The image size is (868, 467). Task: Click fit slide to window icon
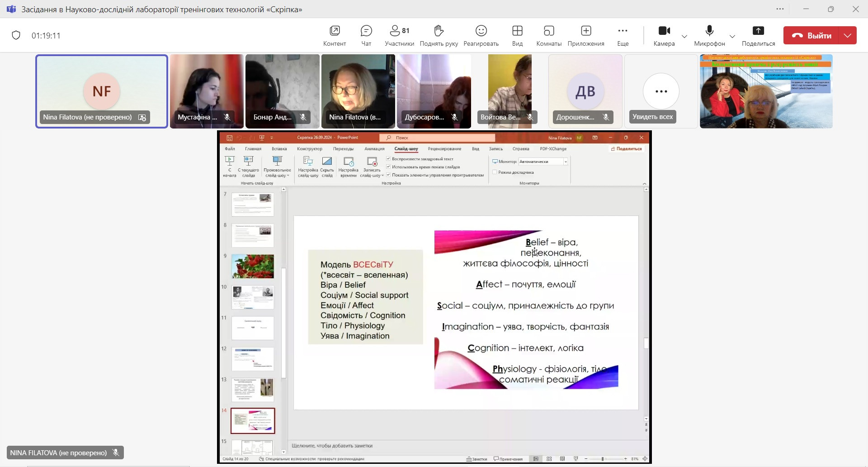pyautogui.click(x=645, y=459)
